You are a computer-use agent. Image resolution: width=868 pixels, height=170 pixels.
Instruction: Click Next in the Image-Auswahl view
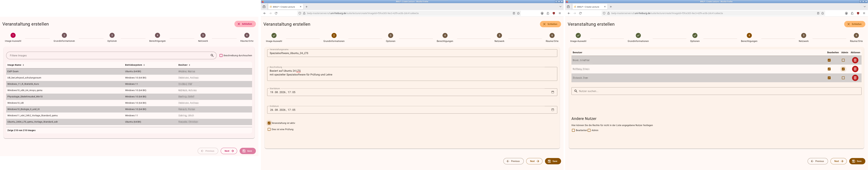(x=229, y=151)
